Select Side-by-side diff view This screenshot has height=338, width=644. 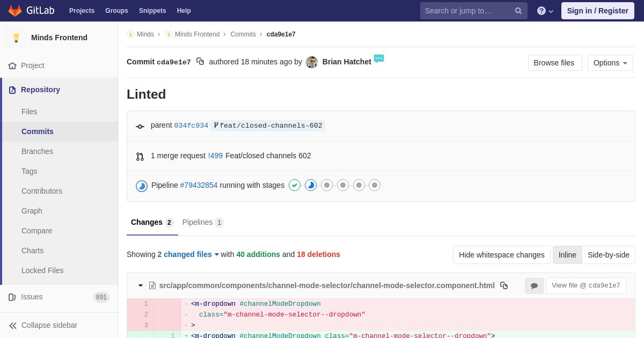(609, 255)
